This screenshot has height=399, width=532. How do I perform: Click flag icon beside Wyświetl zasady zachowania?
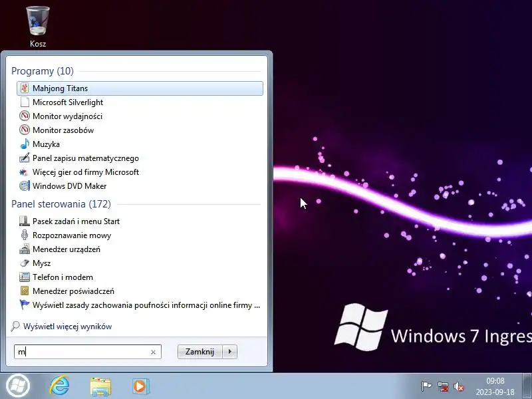point(25,305)
